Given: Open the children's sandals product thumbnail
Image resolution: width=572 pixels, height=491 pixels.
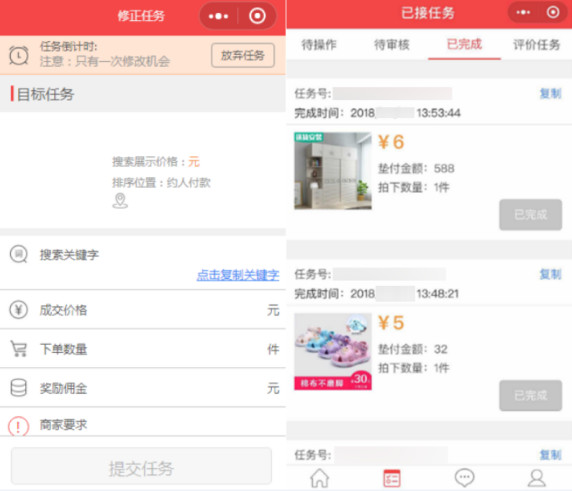Looking at the screenshot, I should click(333, 351).
